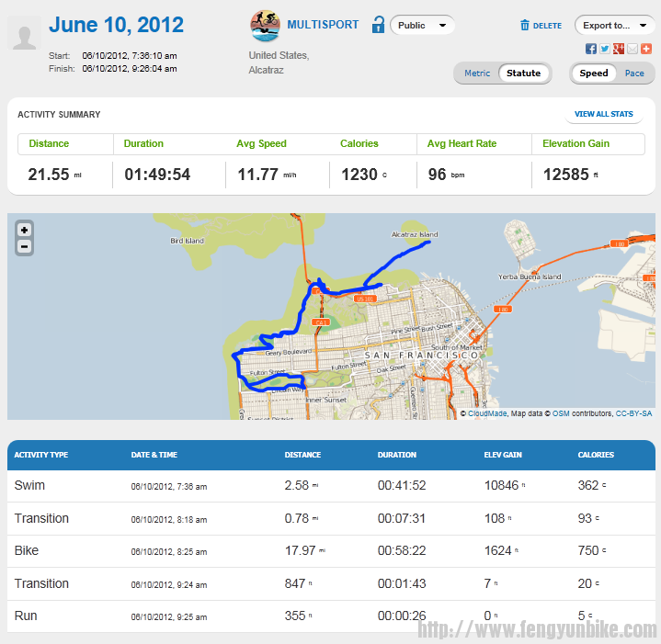Switch units to Metric
The width and height of the screenshot is (661, 644).
477,73
